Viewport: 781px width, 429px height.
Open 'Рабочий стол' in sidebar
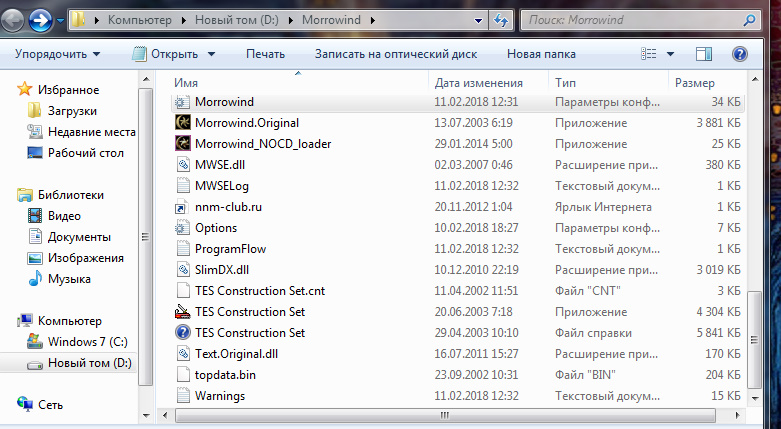click(86, 152)
